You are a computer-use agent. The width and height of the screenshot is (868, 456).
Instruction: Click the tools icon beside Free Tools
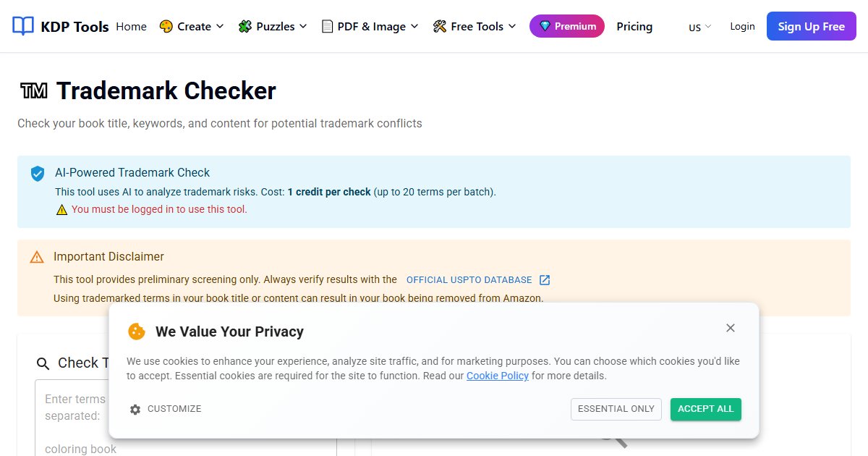(x=440, y=27)
